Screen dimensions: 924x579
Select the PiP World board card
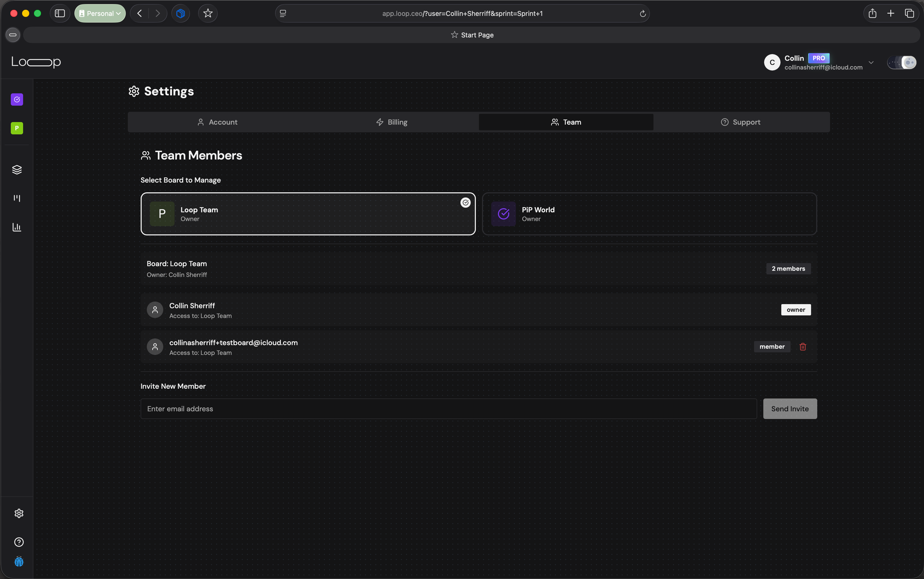(x=649, y=214)
